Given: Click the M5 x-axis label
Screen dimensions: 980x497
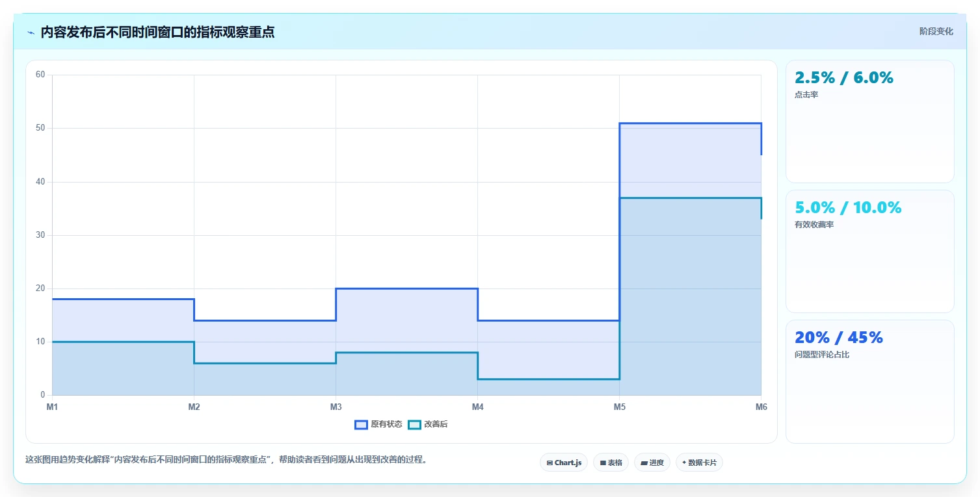Looking at the screenshot, I should tap(619, 407).
